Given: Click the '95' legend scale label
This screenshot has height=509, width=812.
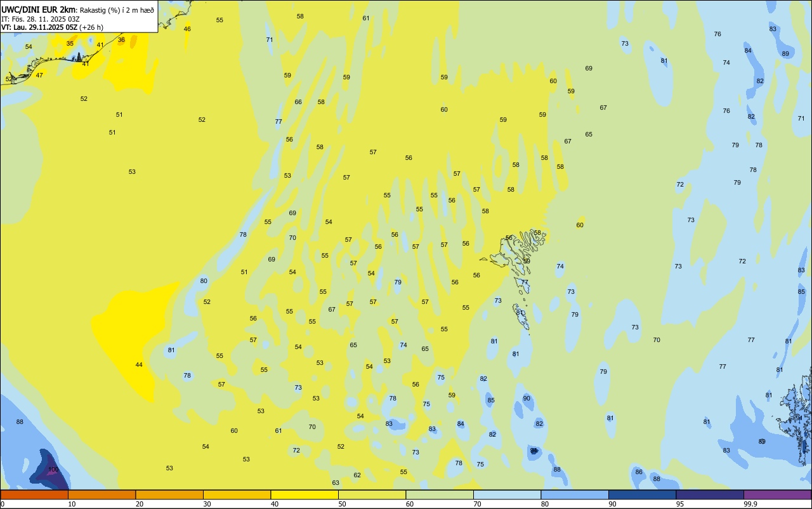Looking at the screenshot, I should pyautogui.click(x=680, y=504).
